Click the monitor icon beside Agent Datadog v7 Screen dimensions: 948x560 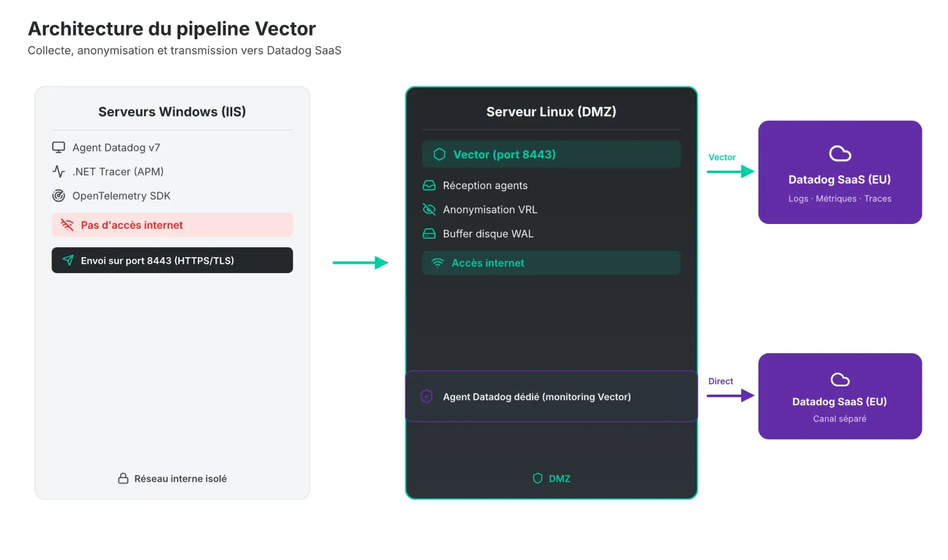tap(58, 147)
